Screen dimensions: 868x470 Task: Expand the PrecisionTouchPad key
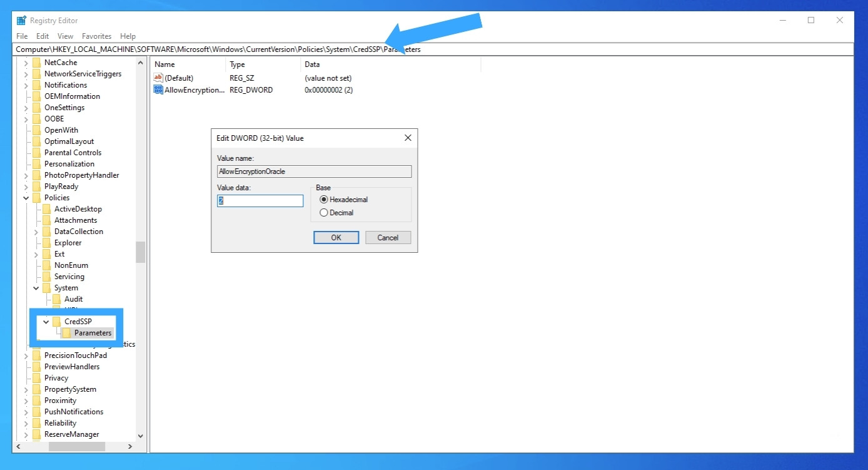click(26, 355)
